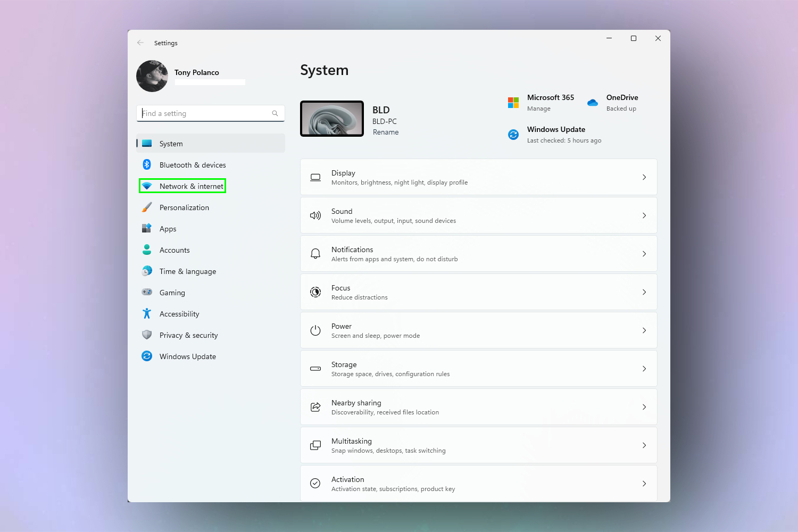Open Privacy & security shield icon

147,335
